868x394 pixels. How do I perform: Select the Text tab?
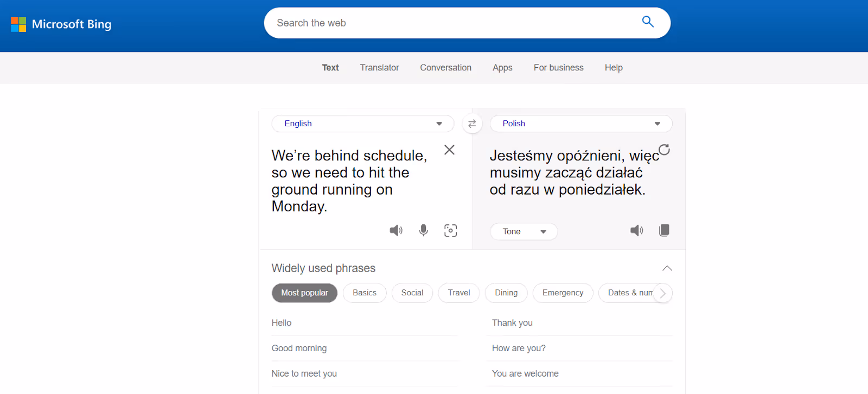point(330,68)
